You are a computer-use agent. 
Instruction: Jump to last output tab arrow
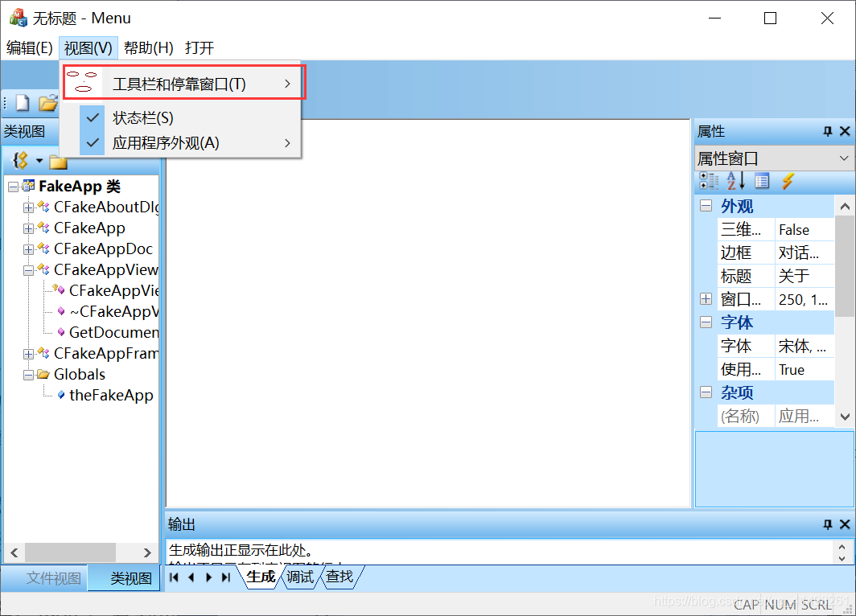pyautogui.click(x=226, y=577)
